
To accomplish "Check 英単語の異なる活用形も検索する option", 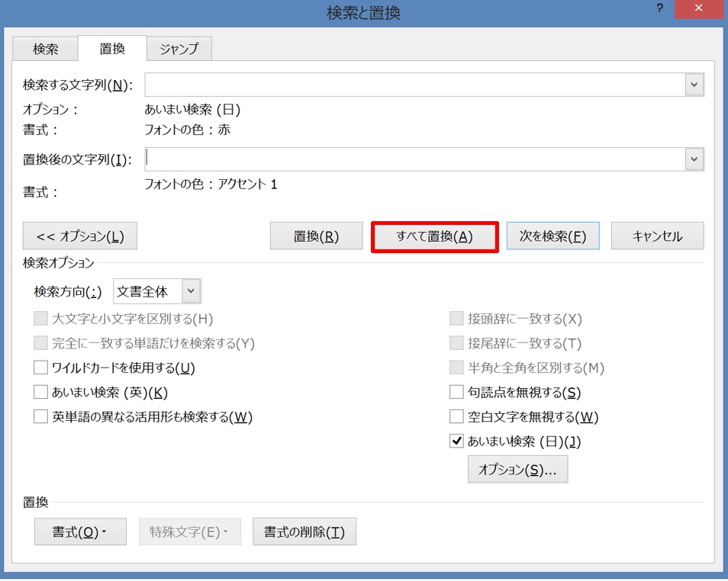I will pos(41,417).
